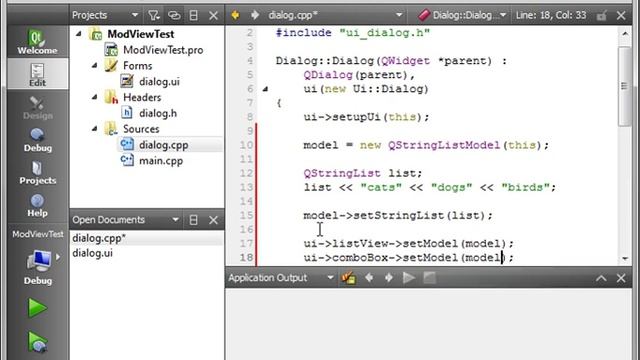Collapse the Forms folder
This screenshot has width=640, height=360.
click(95, 65)
